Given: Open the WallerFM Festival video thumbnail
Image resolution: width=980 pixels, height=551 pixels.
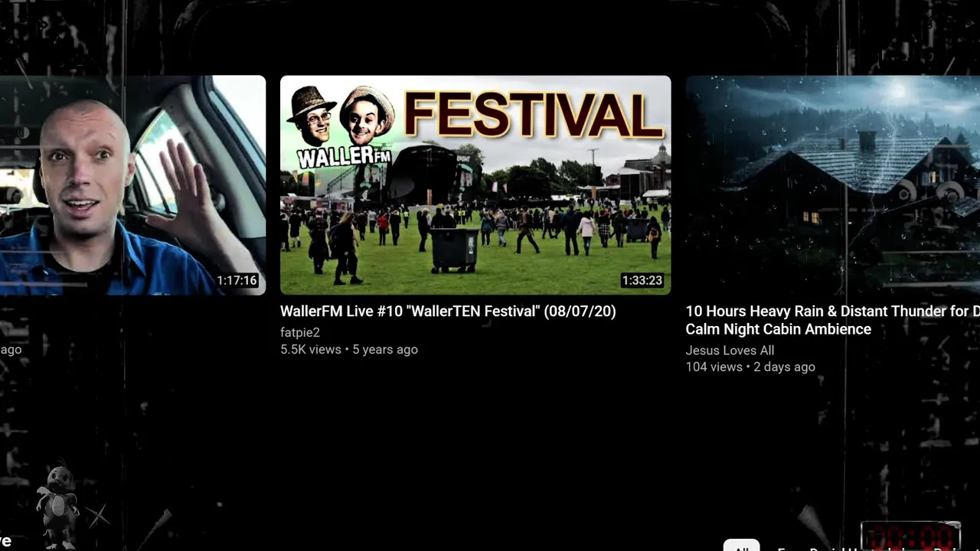Looking at the screenshot, I should 475,184.
